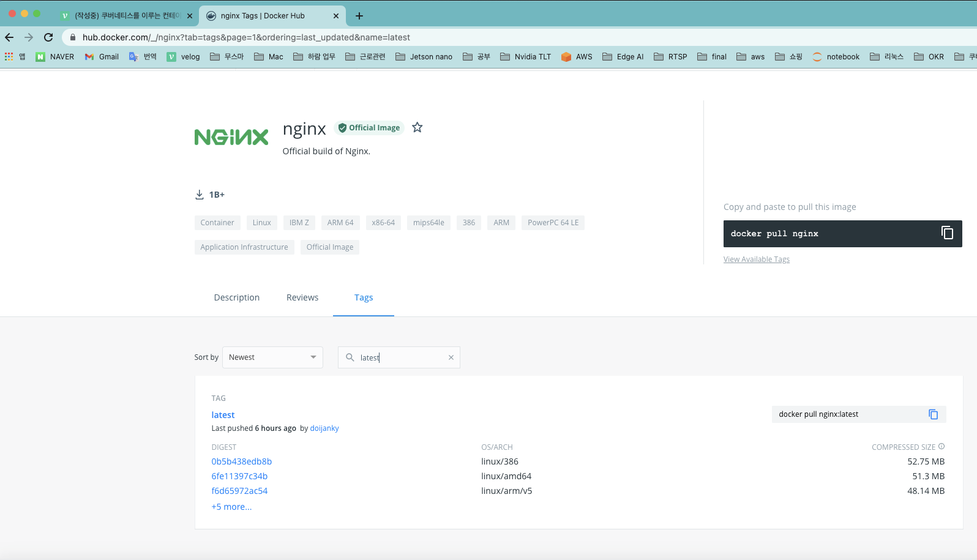Open View Available Tags link
This screenshot has height=560, width=977.
[757, 259]
